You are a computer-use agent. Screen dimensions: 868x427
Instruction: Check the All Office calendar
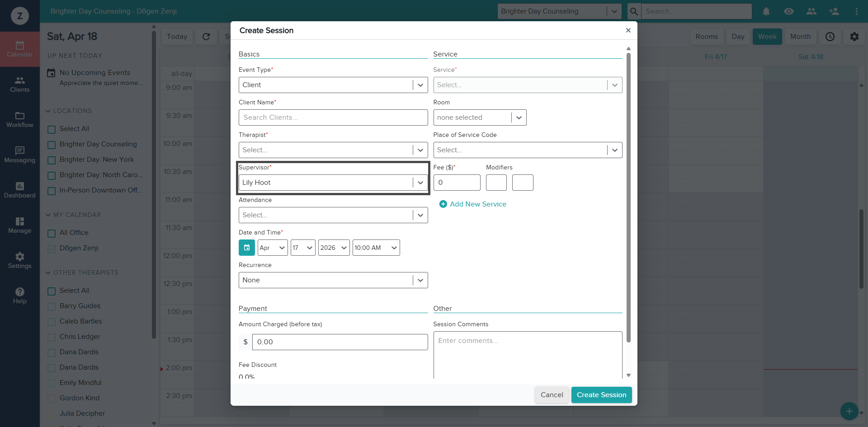coord(52,233)
